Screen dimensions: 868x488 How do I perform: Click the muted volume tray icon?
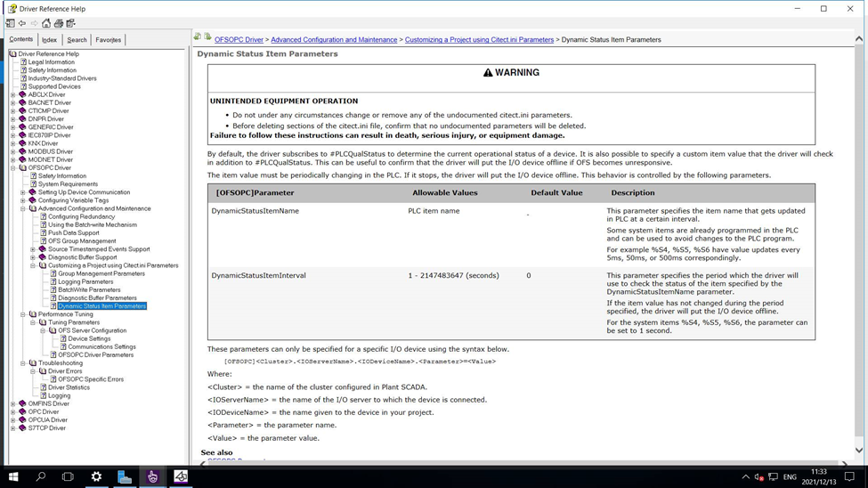click(x=759, y=477)
